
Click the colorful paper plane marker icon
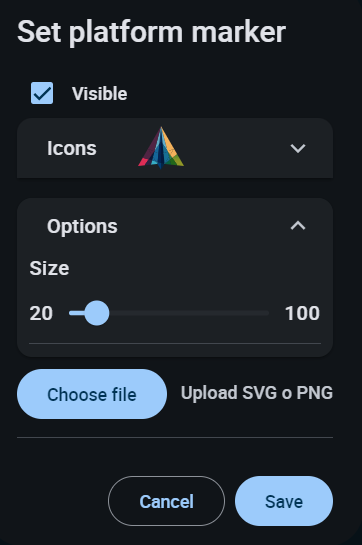tap(161, 148)
